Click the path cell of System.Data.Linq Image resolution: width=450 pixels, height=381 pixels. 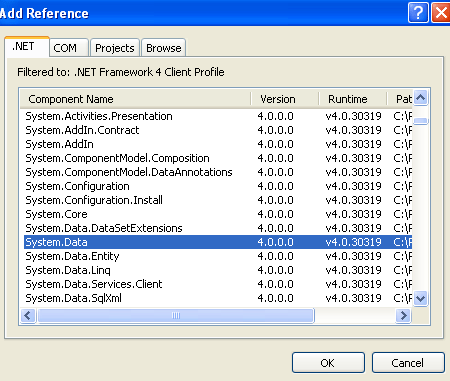click(403, 270)
